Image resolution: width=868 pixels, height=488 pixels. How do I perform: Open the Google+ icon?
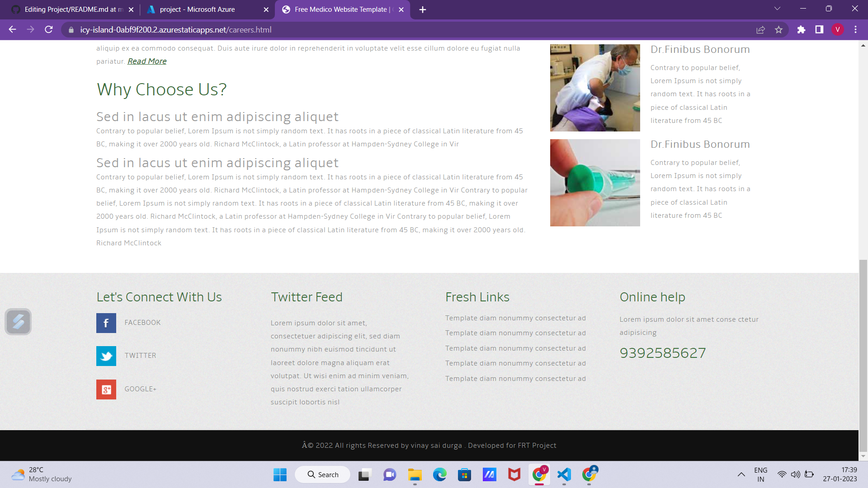click(x=106, y=389)
